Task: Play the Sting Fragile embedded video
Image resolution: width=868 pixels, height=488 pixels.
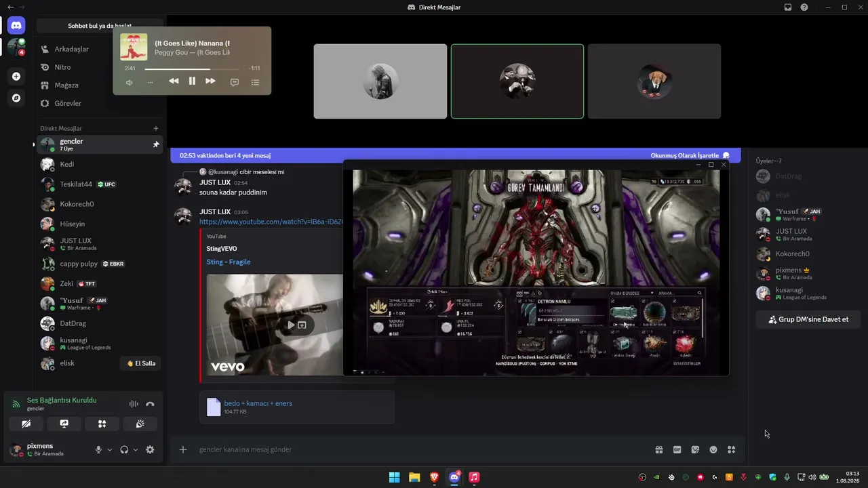Action: pos(291,325)
